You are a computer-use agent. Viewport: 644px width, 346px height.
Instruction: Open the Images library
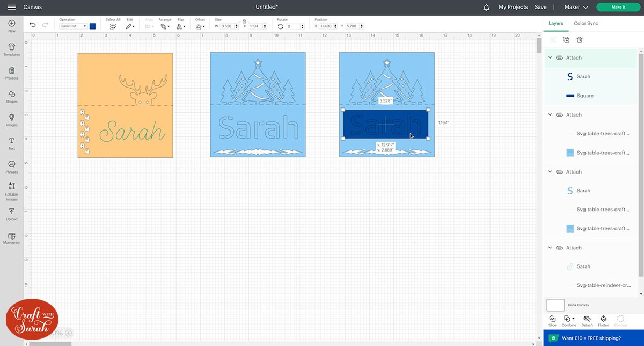(11, 120)
